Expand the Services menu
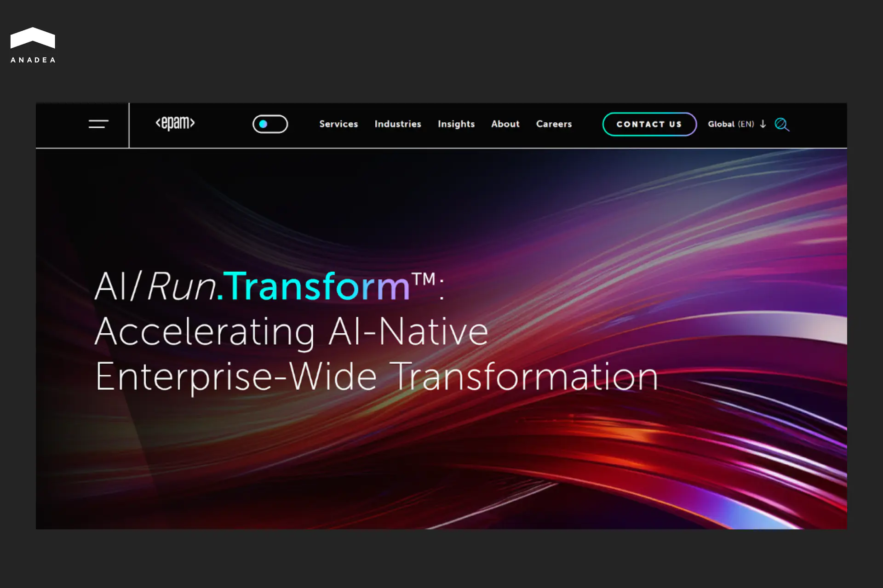 (x=338, y=124)
